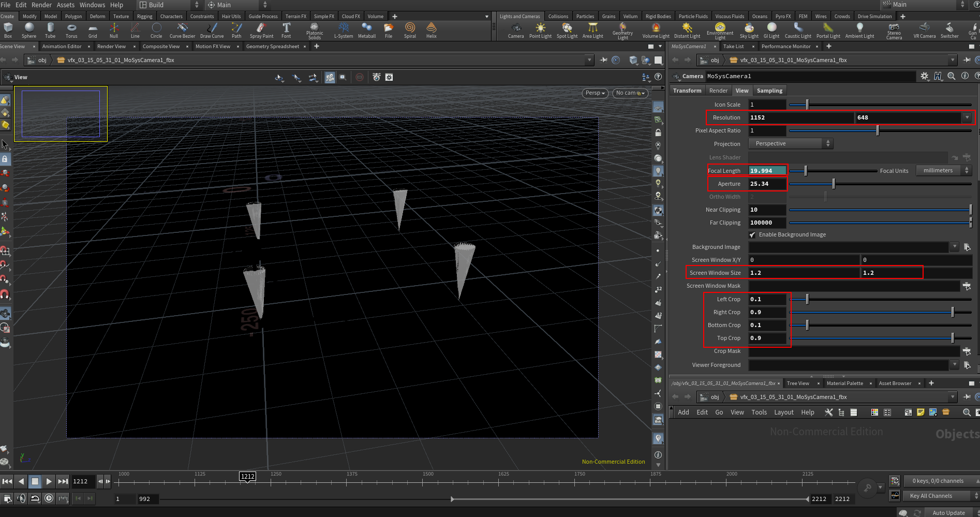
Task: Uncheck Enable Background Image
Action: click(x=753, y=234)
